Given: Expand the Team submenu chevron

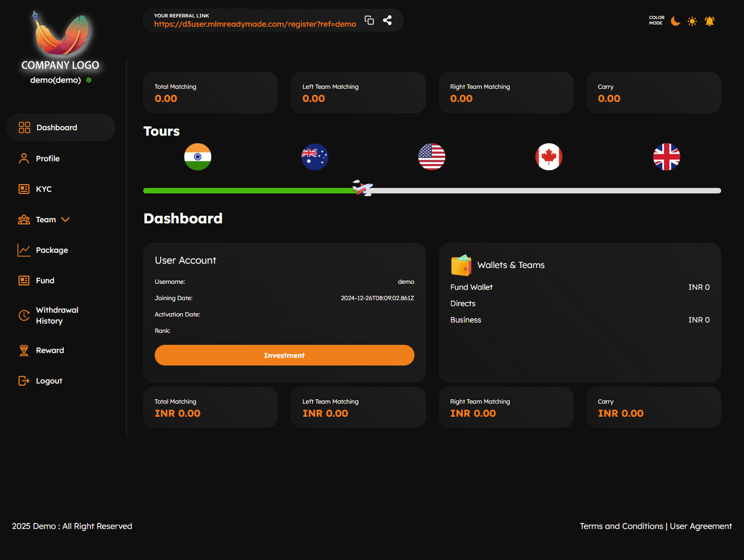Looking at the screenshot, I should [x=65, y=220].
